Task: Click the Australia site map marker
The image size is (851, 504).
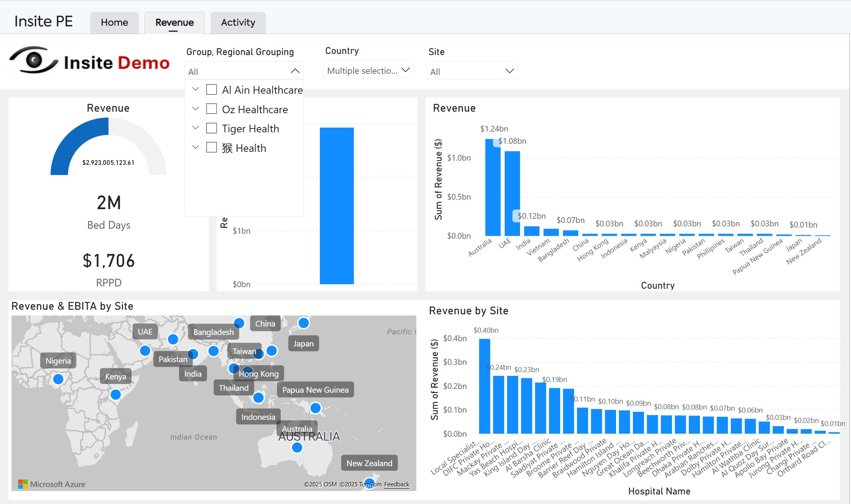Action: tap(297, 447)
